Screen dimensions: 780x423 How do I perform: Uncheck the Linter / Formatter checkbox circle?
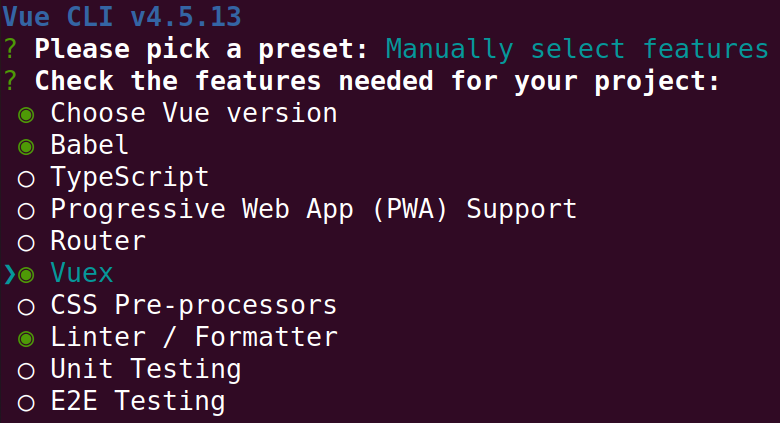click(26, 339)
